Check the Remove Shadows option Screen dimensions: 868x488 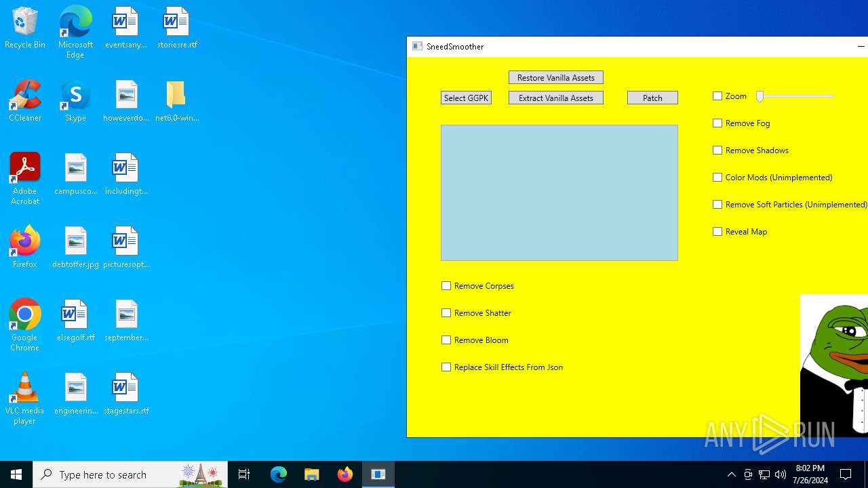click(717, 150)
